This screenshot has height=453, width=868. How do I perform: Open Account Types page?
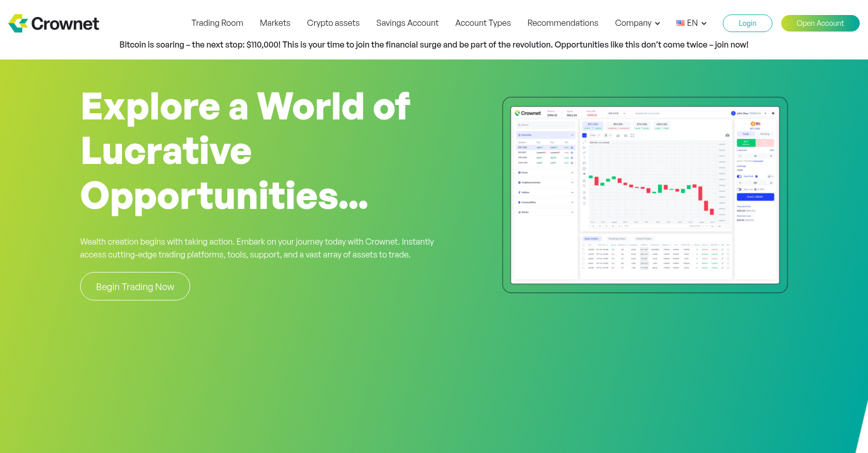(x=483, y=23)
